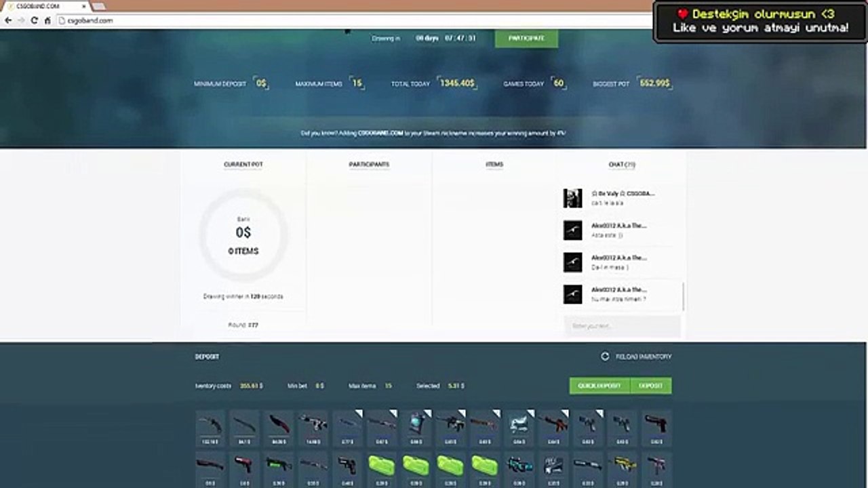The width and height of the screenshot is (868, 488).
Task: Select the red pistol in second row
Action: point(244,469)
